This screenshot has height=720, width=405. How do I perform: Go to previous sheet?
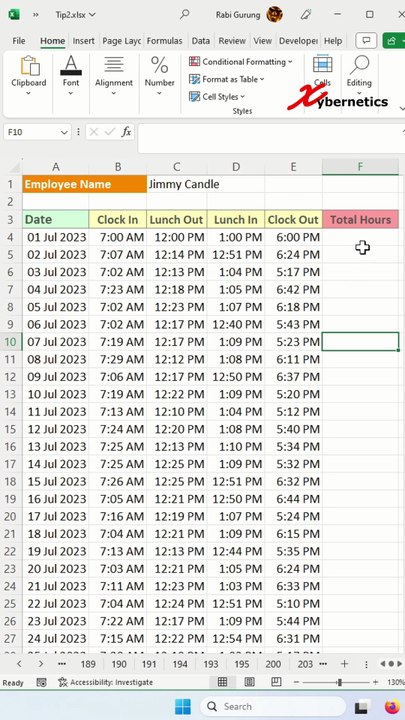[x=19, y=664]
